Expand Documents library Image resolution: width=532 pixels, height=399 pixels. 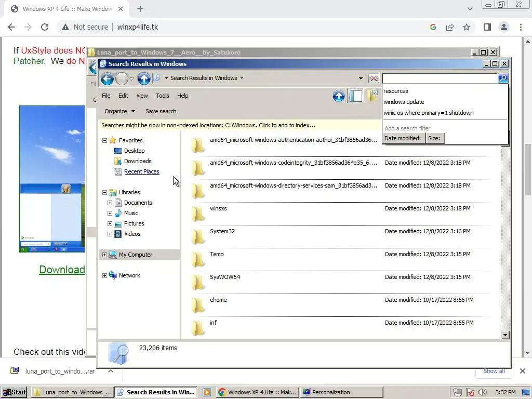[x=110, y=203]
